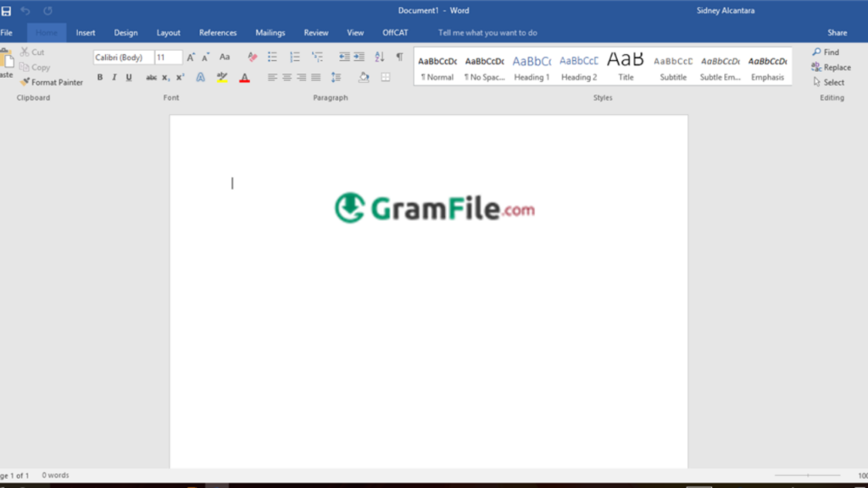The height and width of the screenshot is (488, 868).
Task: Click the Share button
Action: click(x=837, y=32)
